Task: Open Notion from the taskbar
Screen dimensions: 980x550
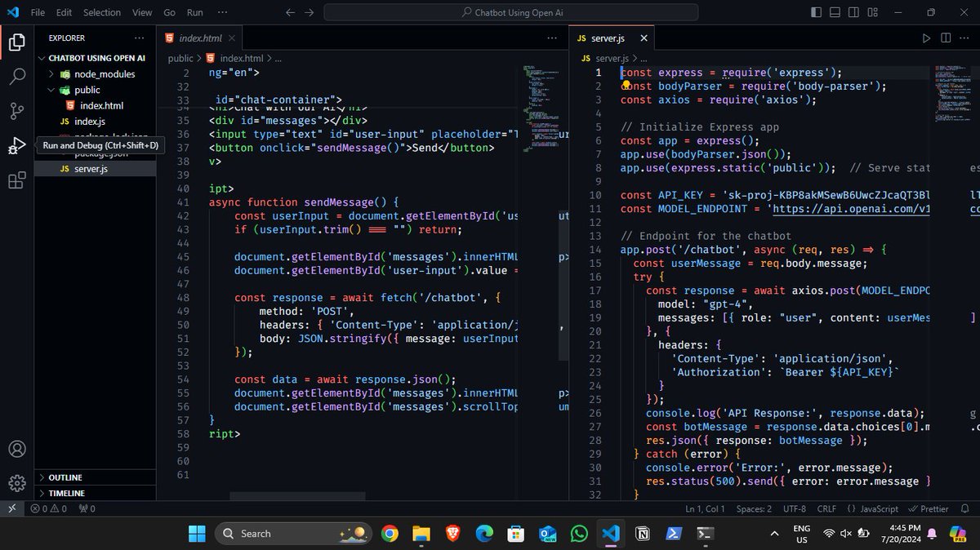Action: click(x=643, y=534)
